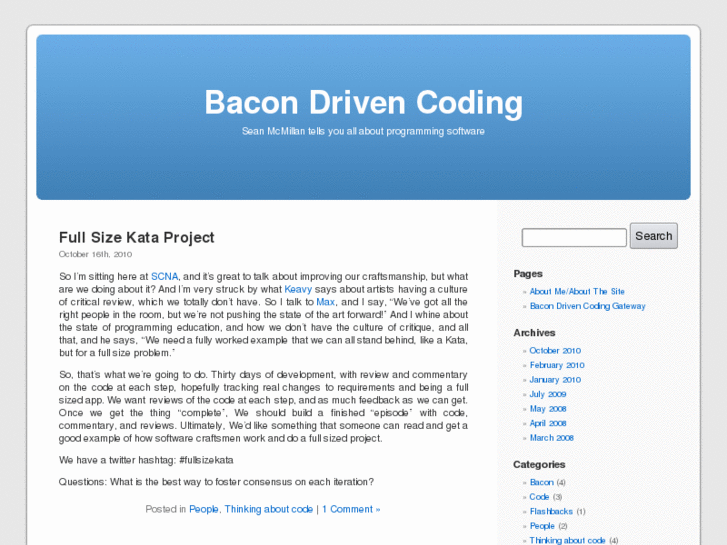The image size is (727, 545).
Task: Open the January 2010 archive
Action: (555, 379)
